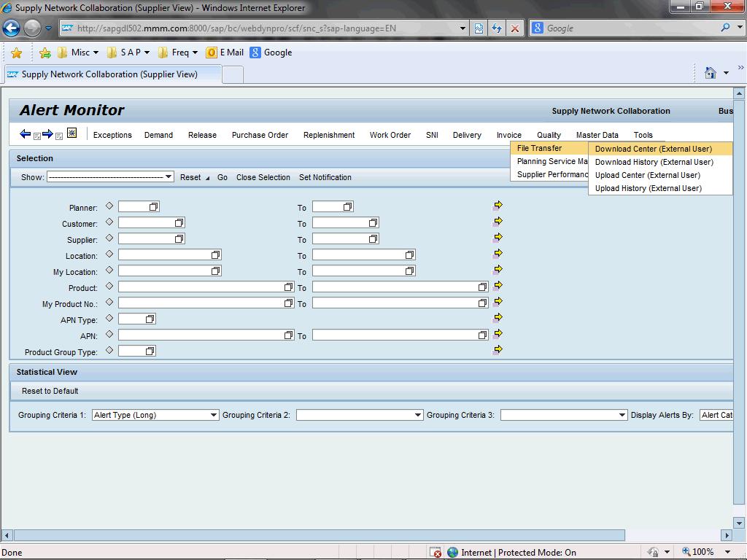This screenshot has height=560, width=747.
Task: Select Download Center (External User) menu entry
Action: [x=660, y=149]
